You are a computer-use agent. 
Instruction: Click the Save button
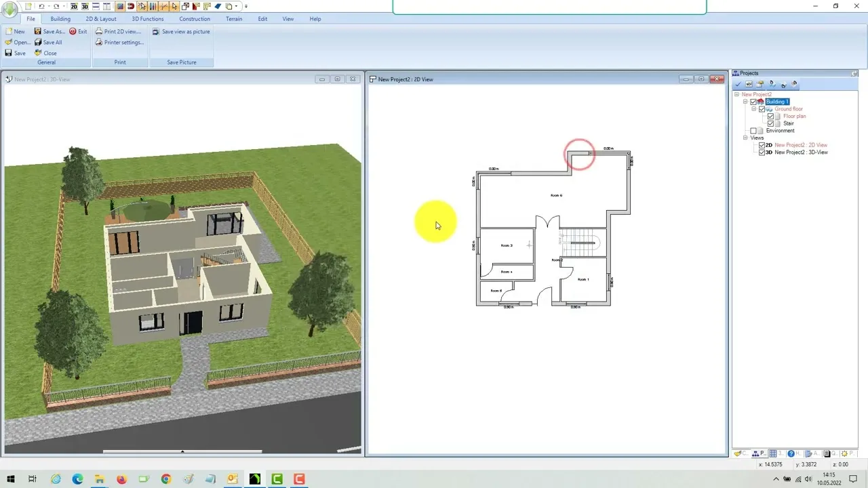(16, 54)
